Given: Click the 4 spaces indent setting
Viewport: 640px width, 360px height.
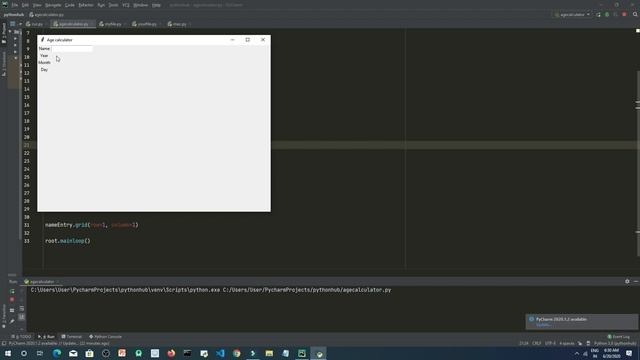Looking at the screenshot, I should pos(567,343).
